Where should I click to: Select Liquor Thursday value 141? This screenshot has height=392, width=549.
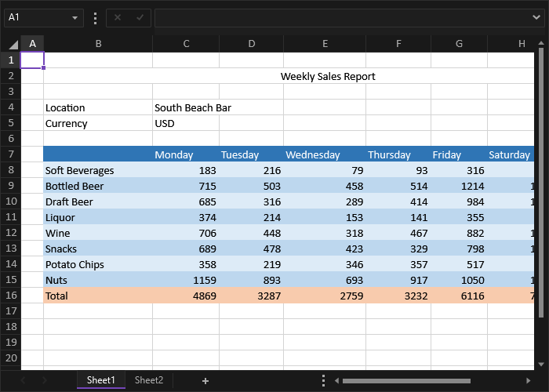pos(398,217)
